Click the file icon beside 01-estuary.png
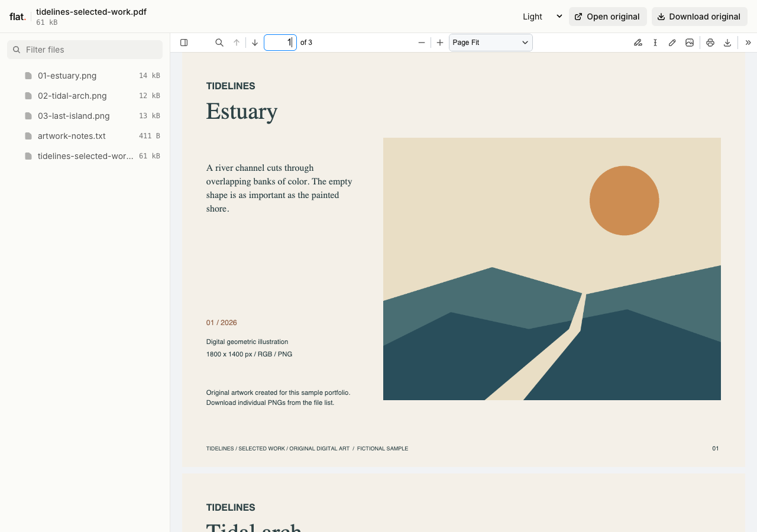This screenshot has height=532, width=757. pos(28,76)
